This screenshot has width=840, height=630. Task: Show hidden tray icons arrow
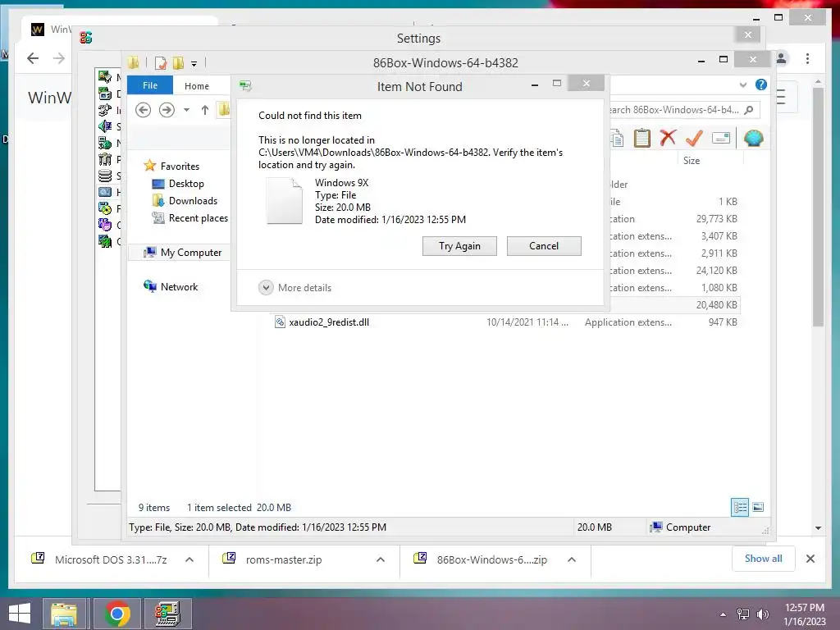[x=723, y=614]
